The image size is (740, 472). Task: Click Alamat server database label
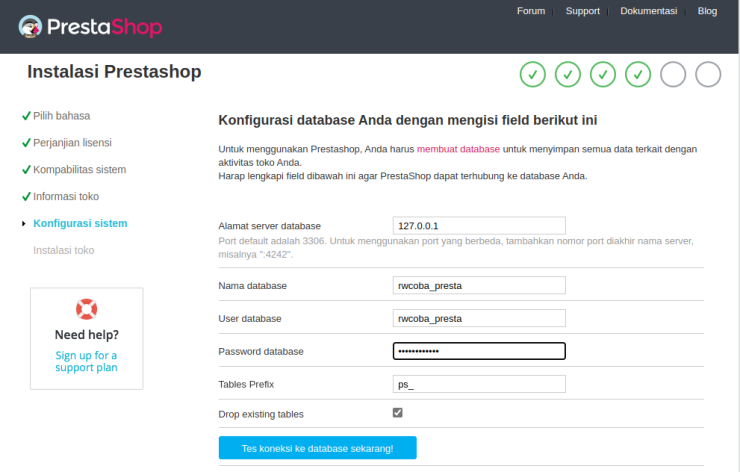(269, 226)
